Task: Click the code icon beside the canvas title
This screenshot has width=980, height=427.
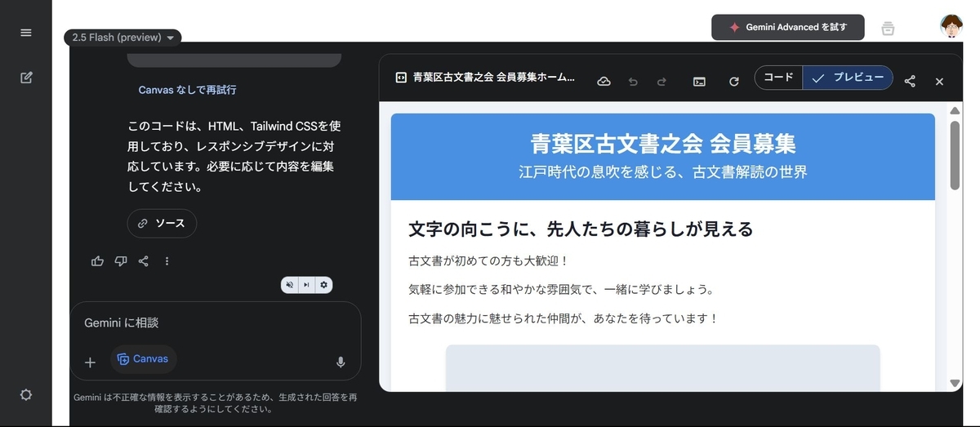Action: pos(401,78)
